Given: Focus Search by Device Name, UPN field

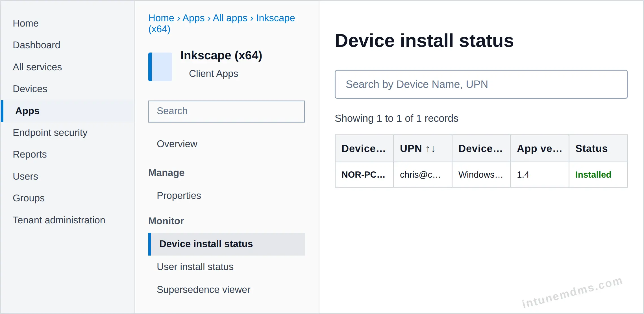Looking at the screenshot, I should 481,84.
